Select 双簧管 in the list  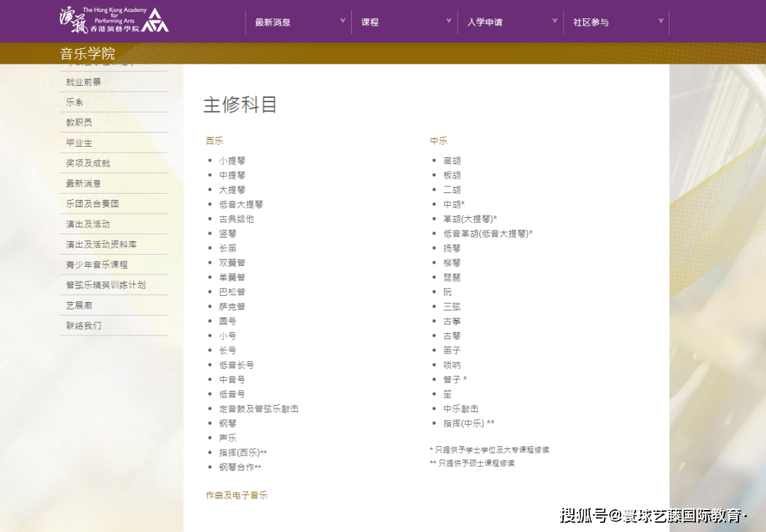[232, 263]
